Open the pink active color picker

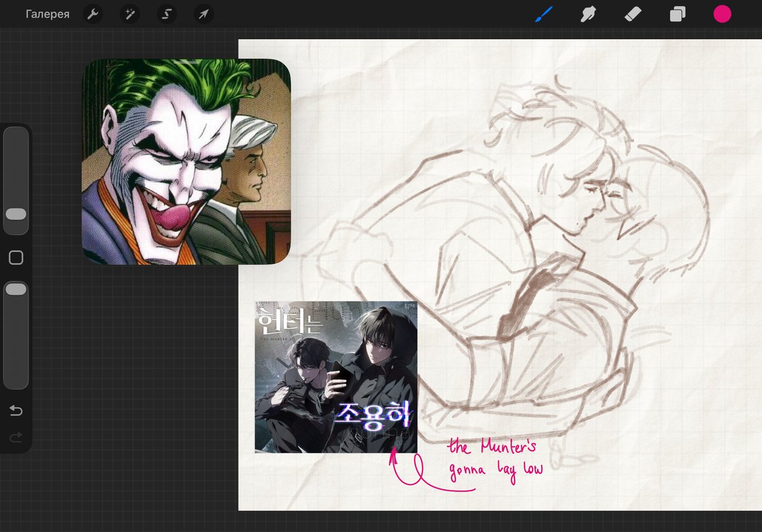[x=722, y=14]
